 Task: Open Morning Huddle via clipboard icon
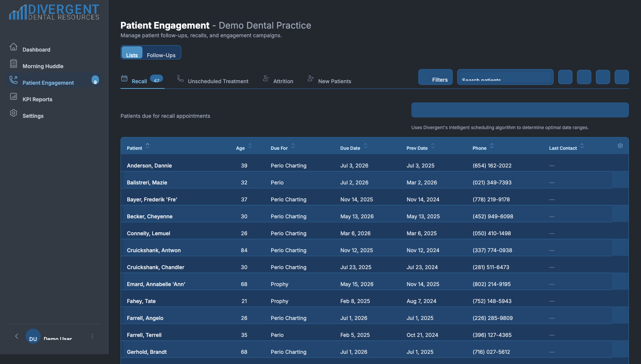tap(14, 63)
